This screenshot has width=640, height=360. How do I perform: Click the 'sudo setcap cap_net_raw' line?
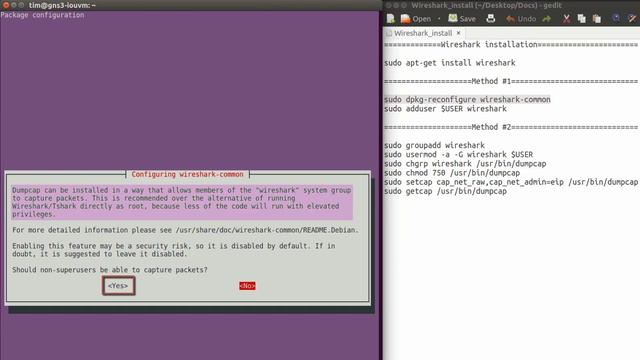511,182
